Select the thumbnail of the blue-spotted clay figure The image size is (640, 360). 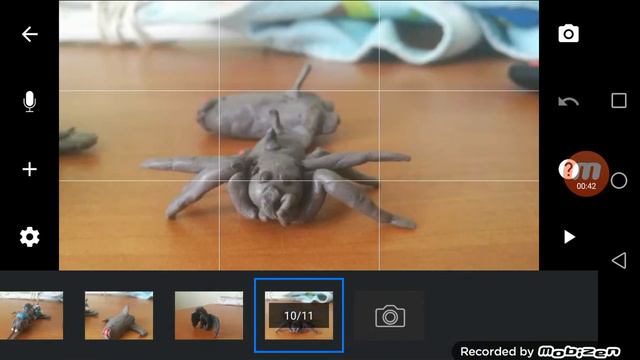pos(31,316)
